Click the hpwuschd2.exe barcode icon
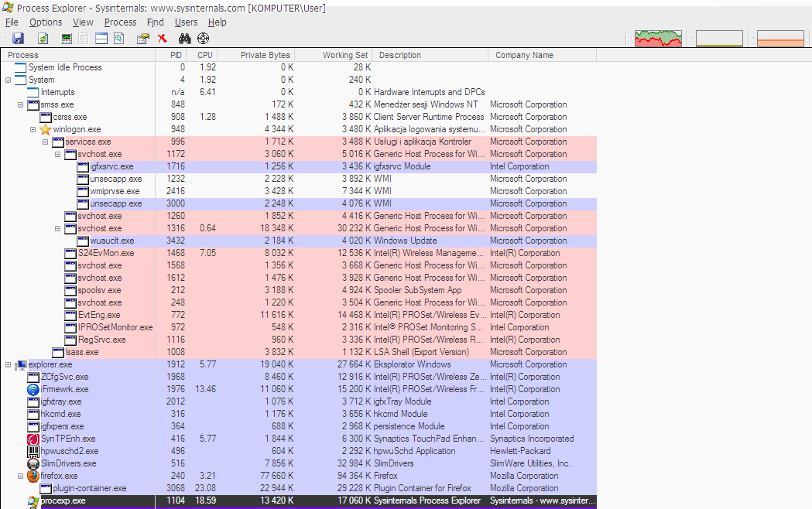The width and height of the screenshot is (812, 509). tap(33, 451)
